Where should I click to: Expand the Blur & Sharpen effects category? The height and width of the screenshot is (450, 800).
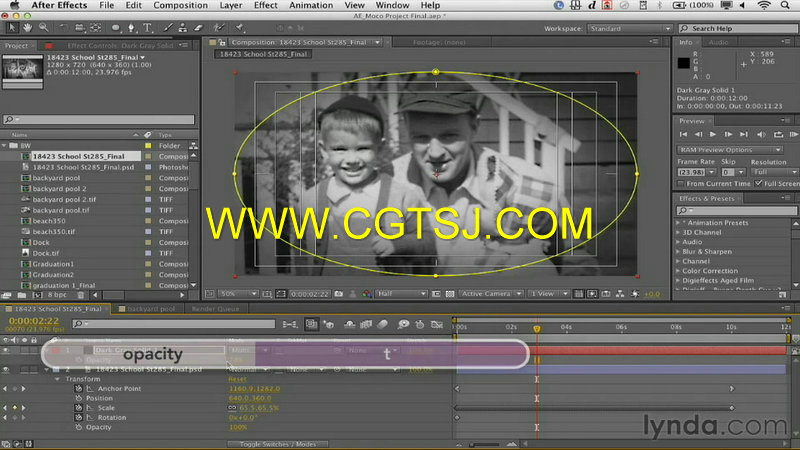click(x=678, y=252)
